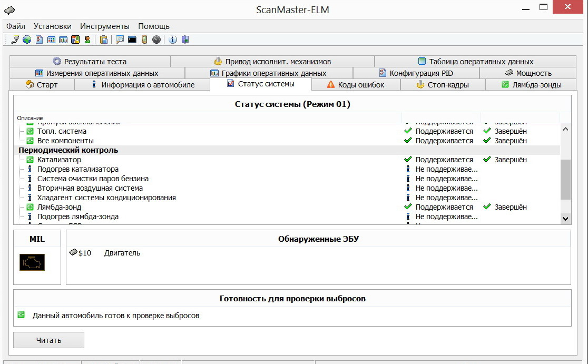Screen dimensions: 588x364
Task: Click the connect cable icon in toolbar
Action: (15, 40)
